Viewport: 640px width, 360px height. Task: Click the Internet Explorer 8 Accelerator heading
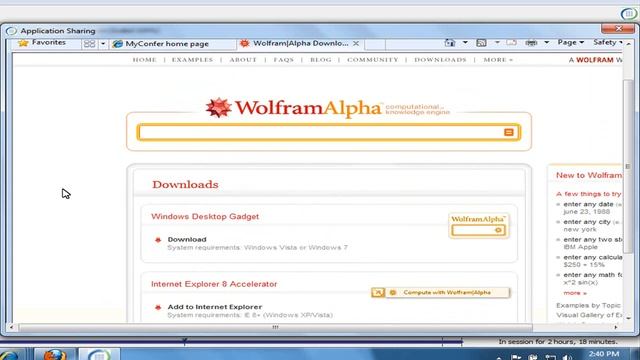[214, 284]
